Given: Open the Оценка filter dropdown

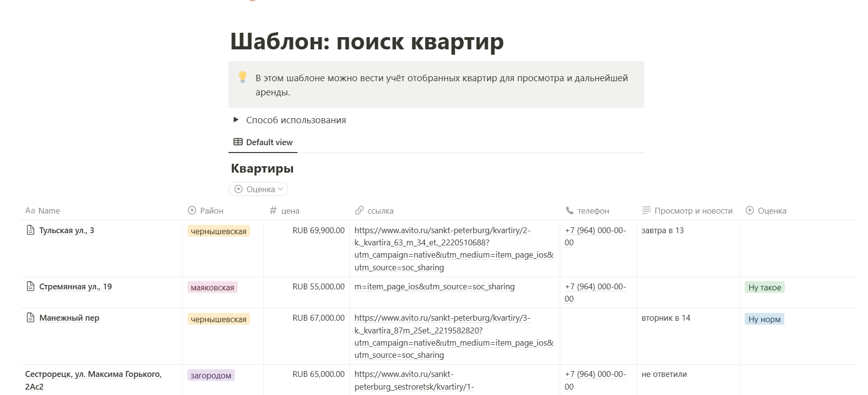Looking at the screenshot, I should (258, 189).
